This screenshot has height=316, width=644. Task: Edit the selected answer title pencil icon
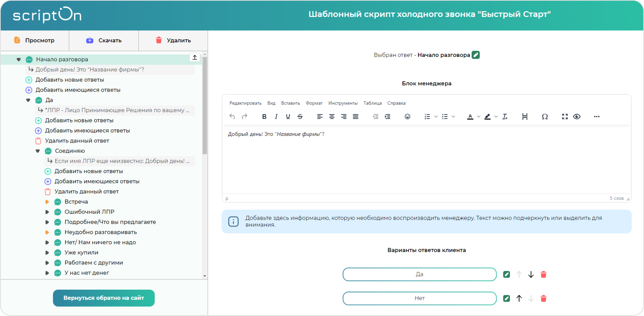coord(476,55)
